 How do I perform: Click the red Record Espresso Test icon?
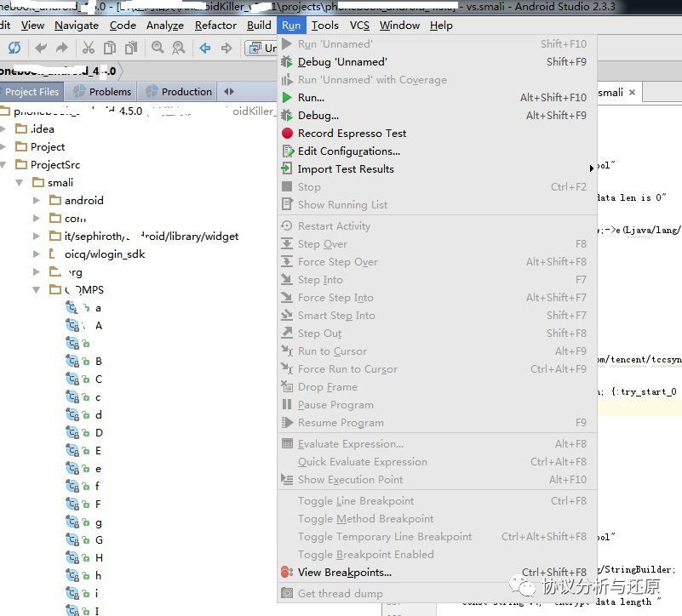[x=287, y=133]
